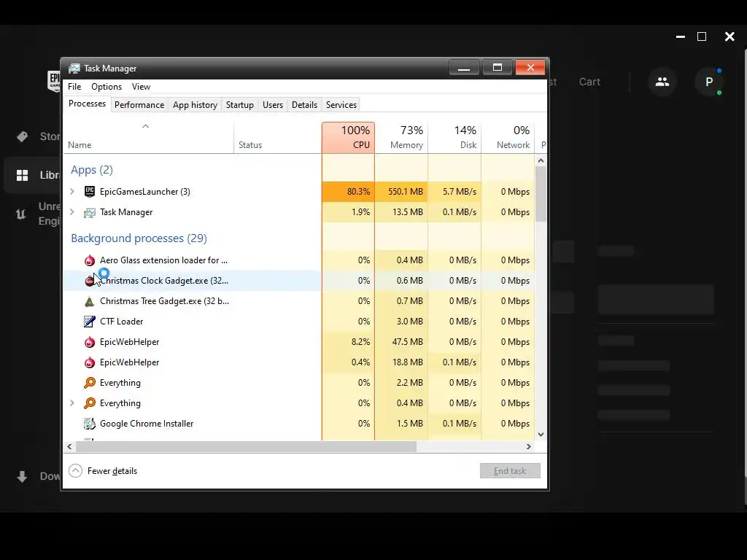Click the Google Chrome Installer icon

pos(90,424)
